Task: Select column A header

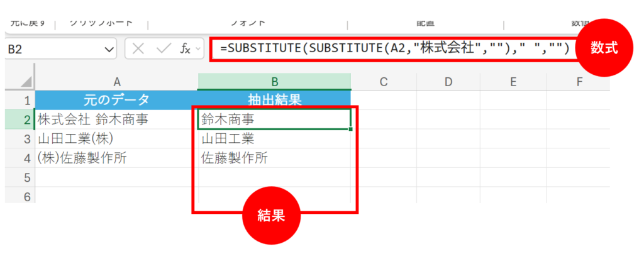Action: 116,81
